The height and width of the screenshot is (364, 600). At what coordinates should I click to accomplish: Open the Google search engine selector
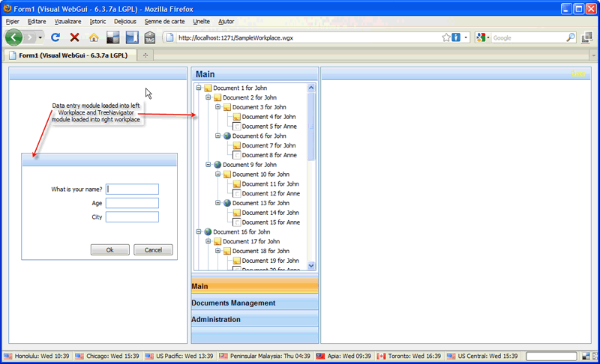(x=483, y=37)
